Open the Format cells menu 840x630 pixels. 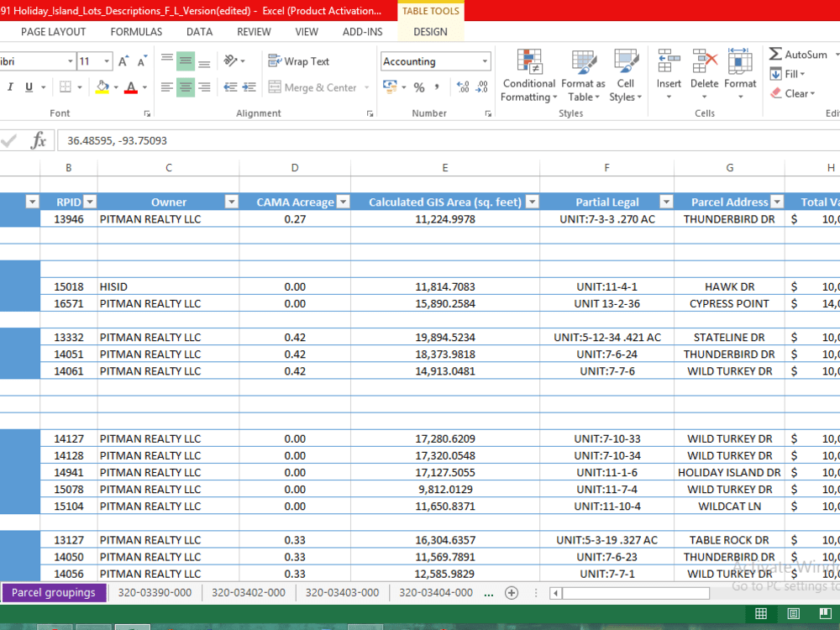740,75
